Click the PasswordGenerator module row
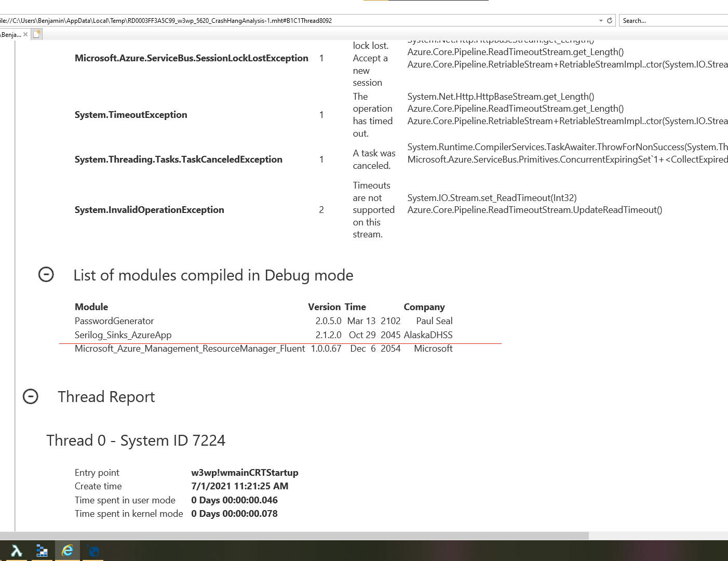 tap(114, 320)
